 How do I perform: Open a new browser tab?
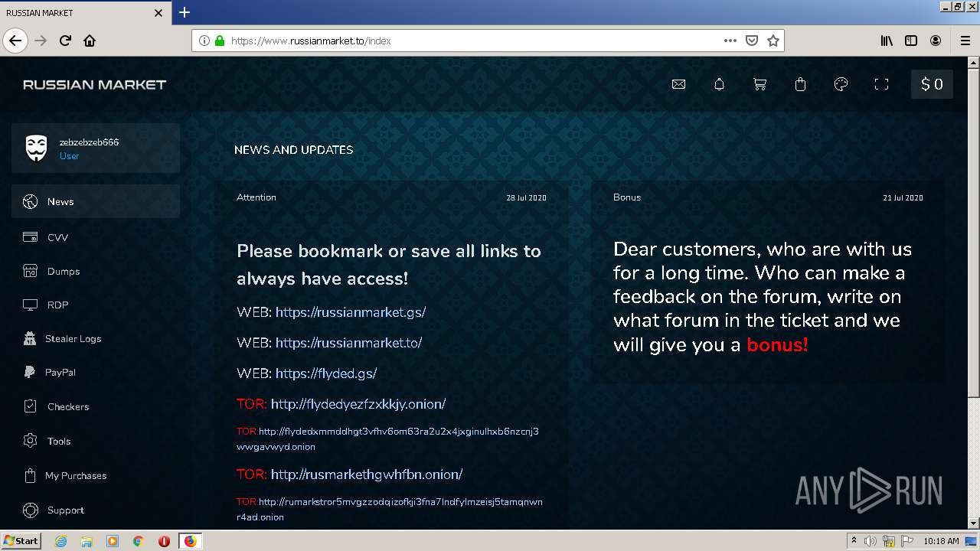coord(185,12)
